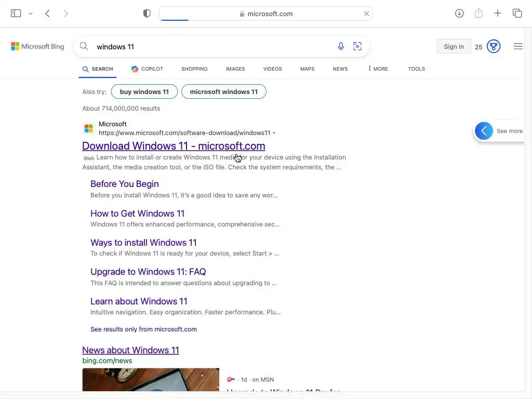Open the Rewards trophy badge
This screenshot has width=532, height=399.
pos(494,46)
